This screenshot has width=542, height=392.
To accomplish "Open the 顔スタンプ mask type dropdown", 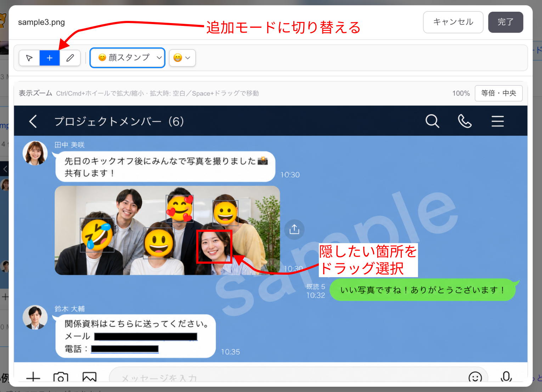I will [x=128, y=57].
